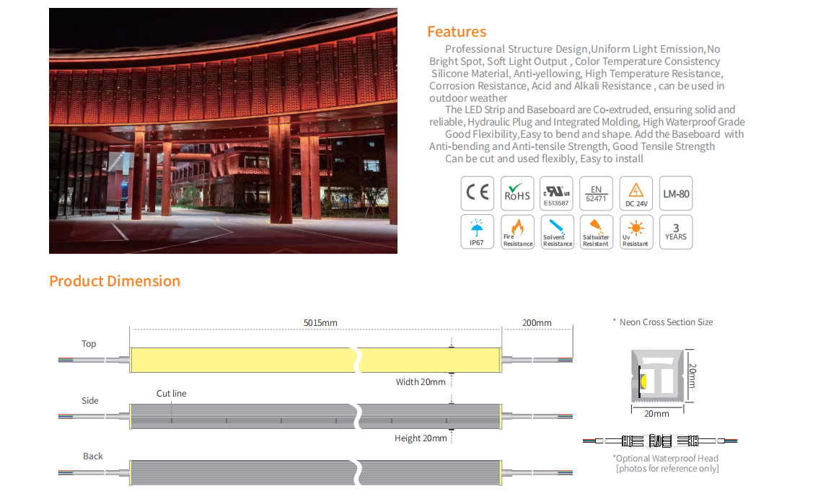Select the UL E513587 certification icon
This screenshot has height=504, width=826.
(x=556, y=193)
